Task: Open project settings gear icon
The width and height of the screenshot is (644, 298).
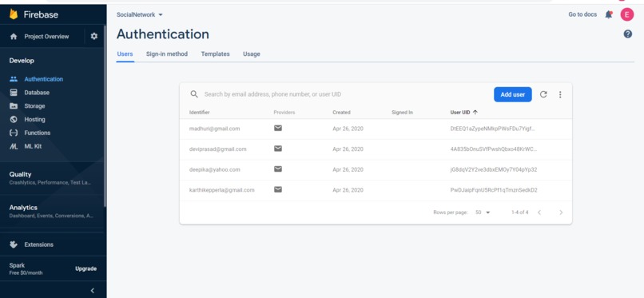Action: (94, 36)
